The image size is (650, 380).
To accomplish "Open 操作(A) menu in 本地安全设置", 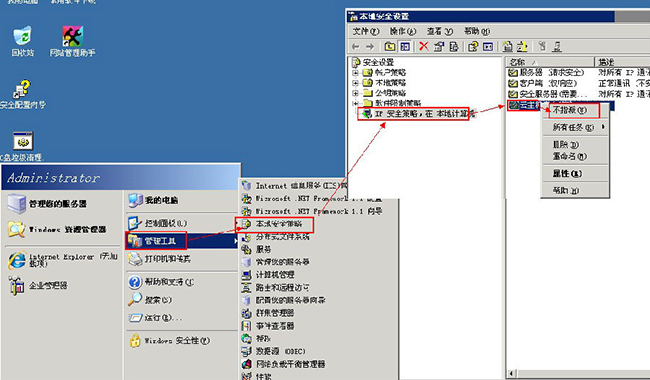I will [403, 31].
